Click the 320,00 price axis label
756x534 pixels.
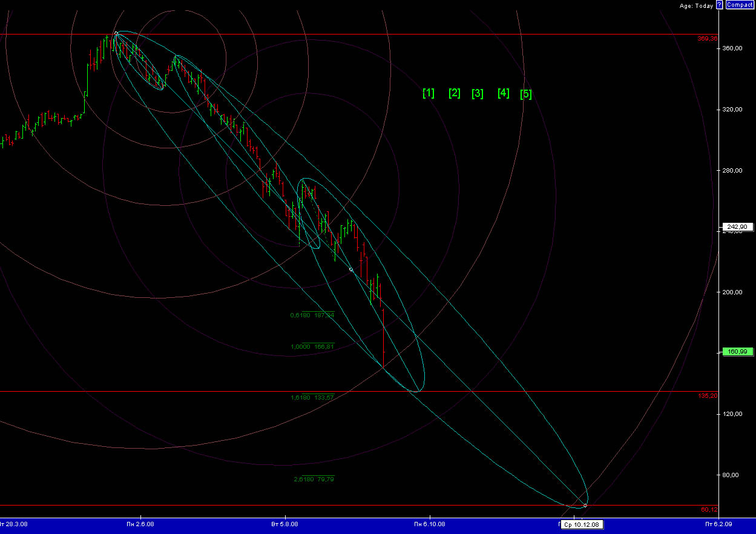pyautogui.click(x=732, y=109)
